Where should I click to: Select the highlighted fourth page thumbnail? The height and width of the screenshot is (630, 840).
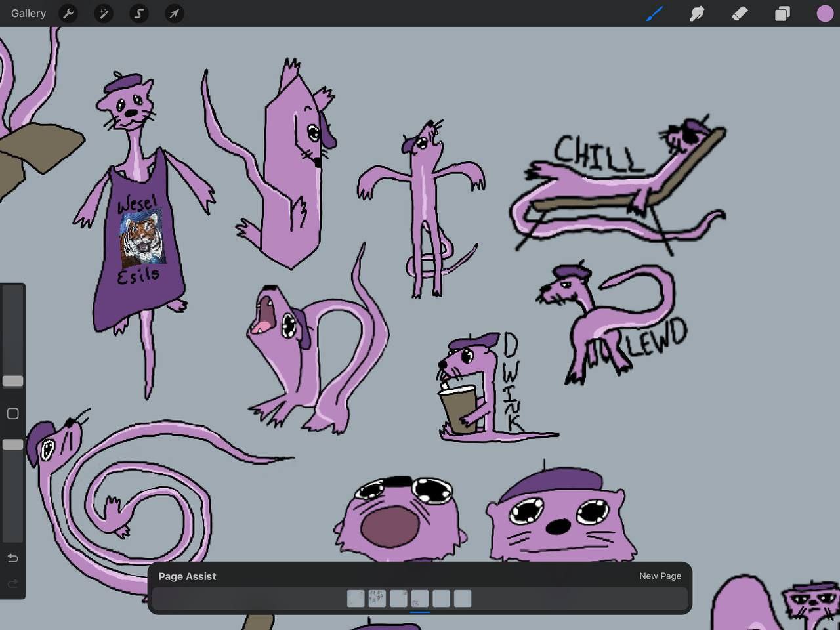pos(420,598)
